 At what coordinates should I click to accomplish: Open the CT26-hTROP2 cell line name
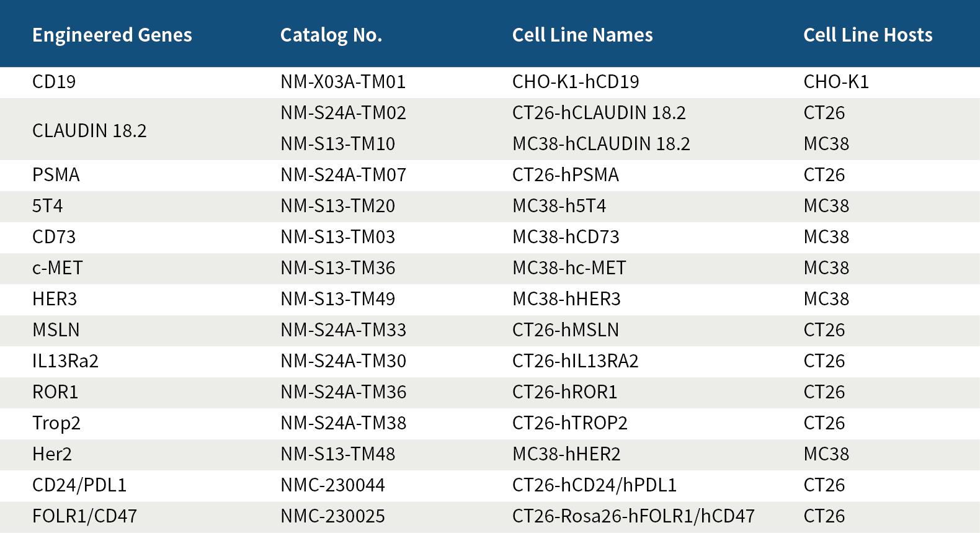[569, 423]
